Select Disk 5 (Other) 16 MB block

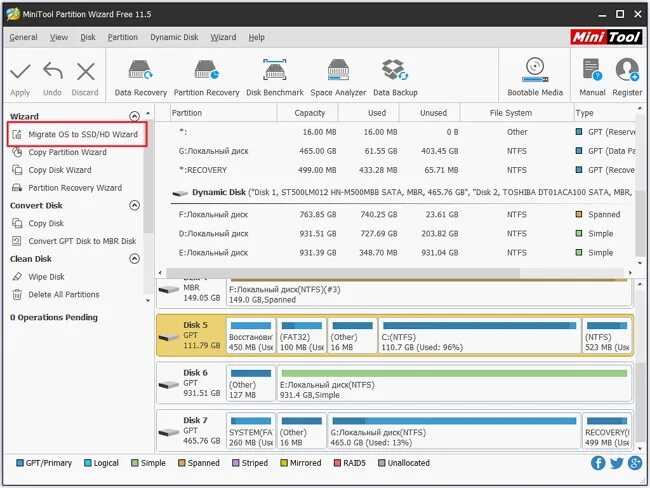[352, 336]
